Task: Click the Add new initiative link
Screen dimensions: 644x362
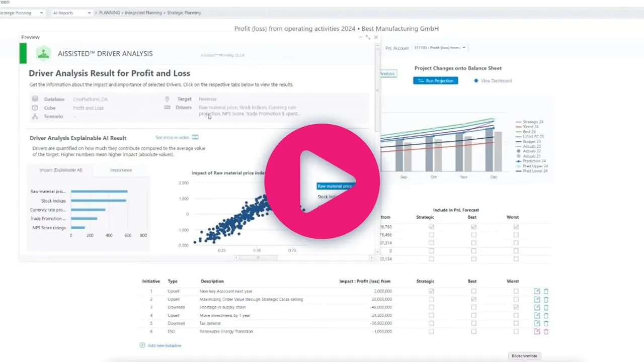Action: (165, 345)
